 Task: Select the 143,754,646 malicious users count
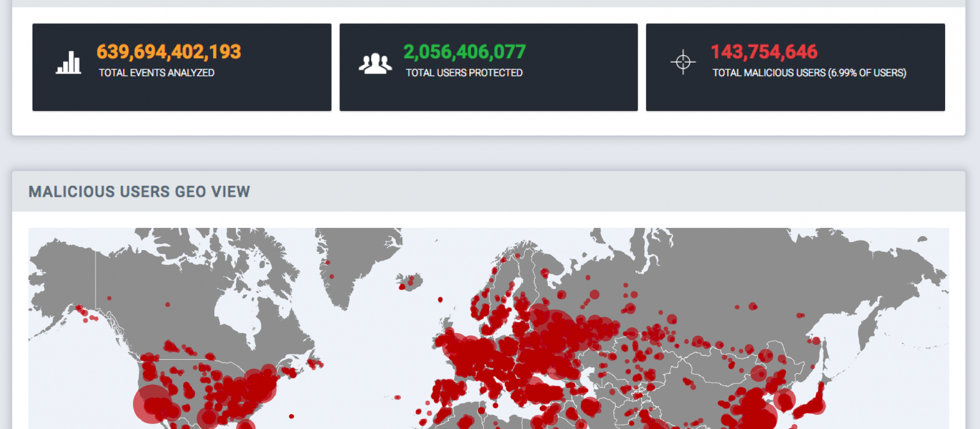pyautogui.click(x=764, y=51)
